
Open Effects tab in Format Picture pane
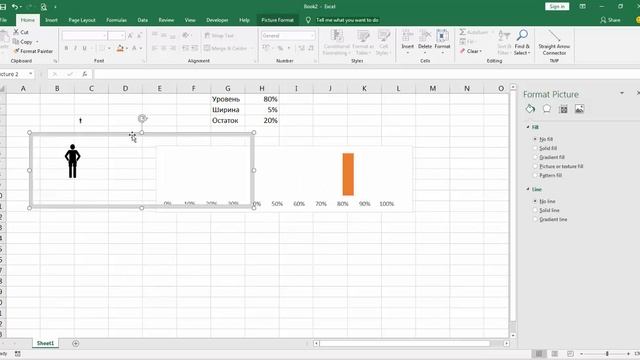click(x=547, y=109)
